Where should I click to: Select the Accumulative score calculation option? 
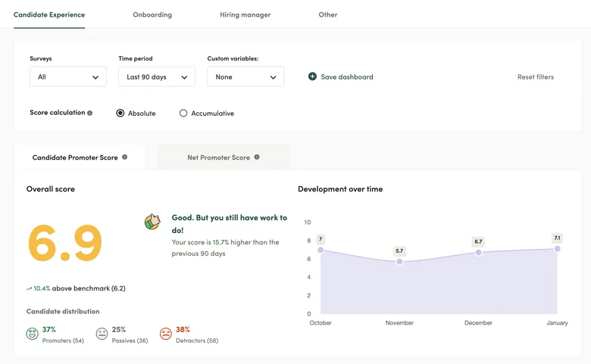[x=183, y=114]
